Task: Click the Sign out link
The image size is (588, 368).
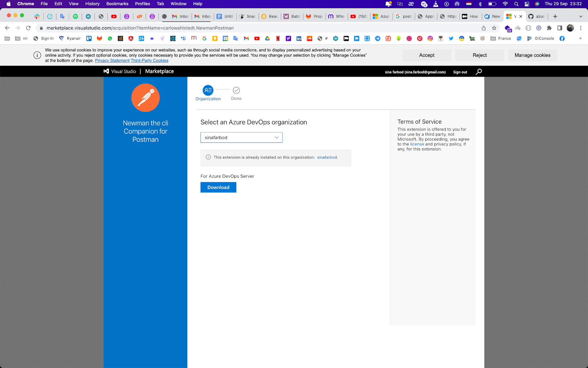Action: 460,72
